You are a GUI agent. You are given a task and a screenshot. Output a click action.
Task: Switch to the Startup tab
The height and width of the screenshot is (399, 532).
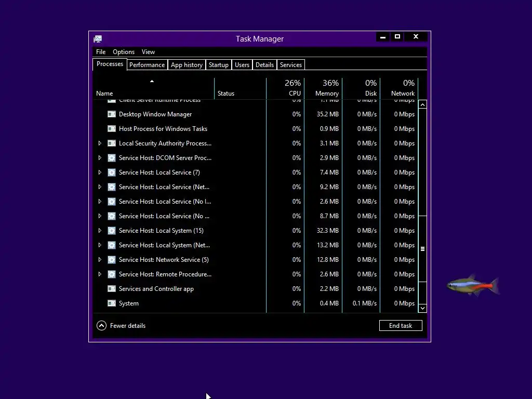point(219,65)
